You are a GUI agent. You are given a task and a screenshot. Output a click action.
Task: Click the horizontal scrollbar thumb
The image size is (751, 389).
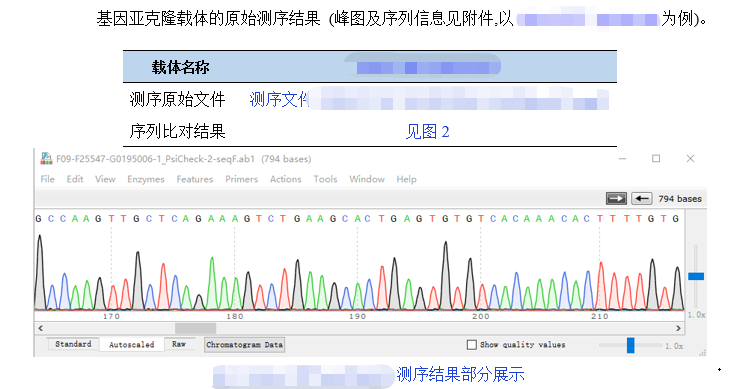pos(195,328)
